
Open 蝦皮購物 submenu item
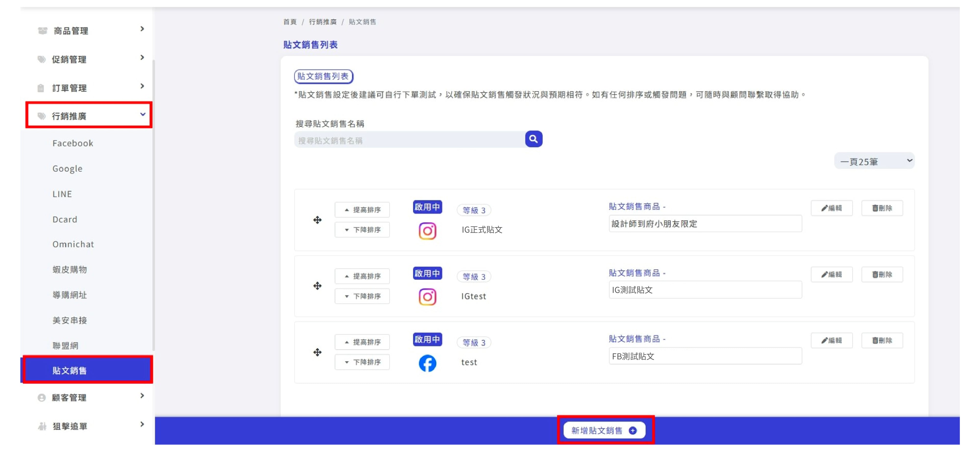click(70, 270)
